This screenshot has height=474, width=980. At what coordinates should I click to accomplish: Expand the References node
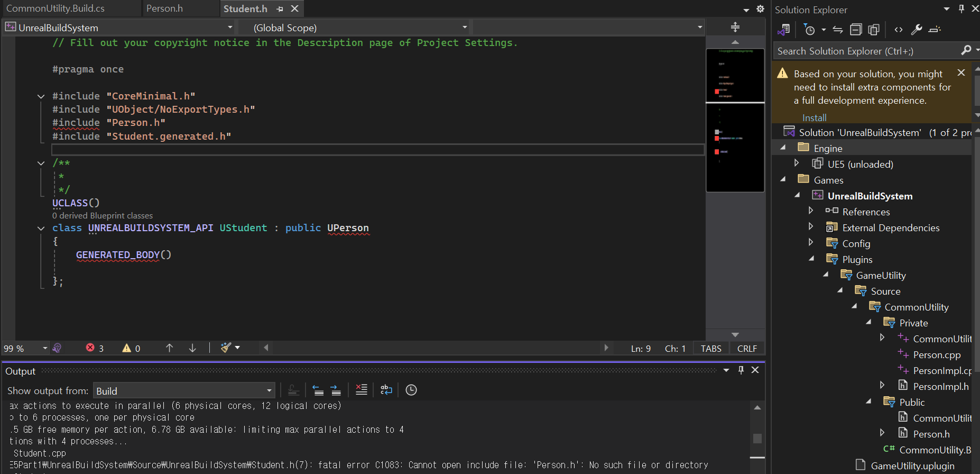(x=811, y=211)
